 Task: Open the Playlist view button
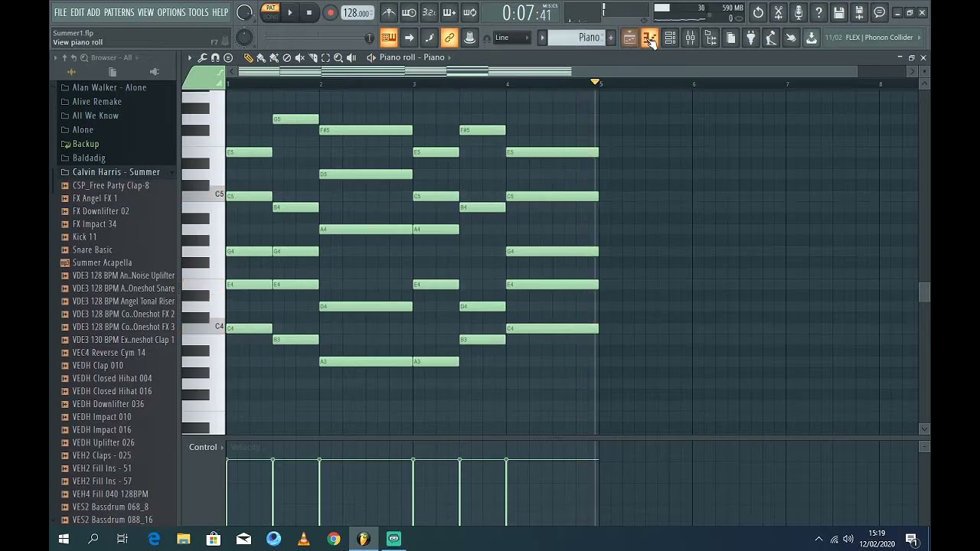[629, 37]
